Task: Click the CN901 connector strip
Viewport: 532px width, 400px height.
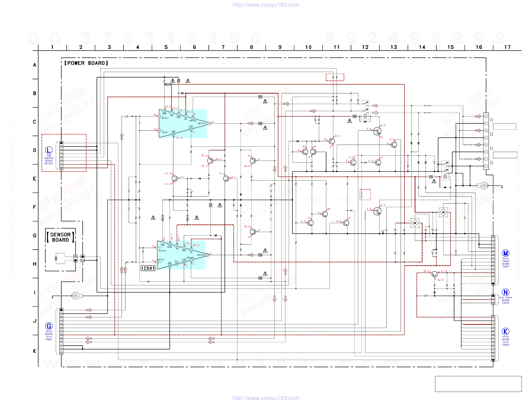Action: click(x=61, y=331)
